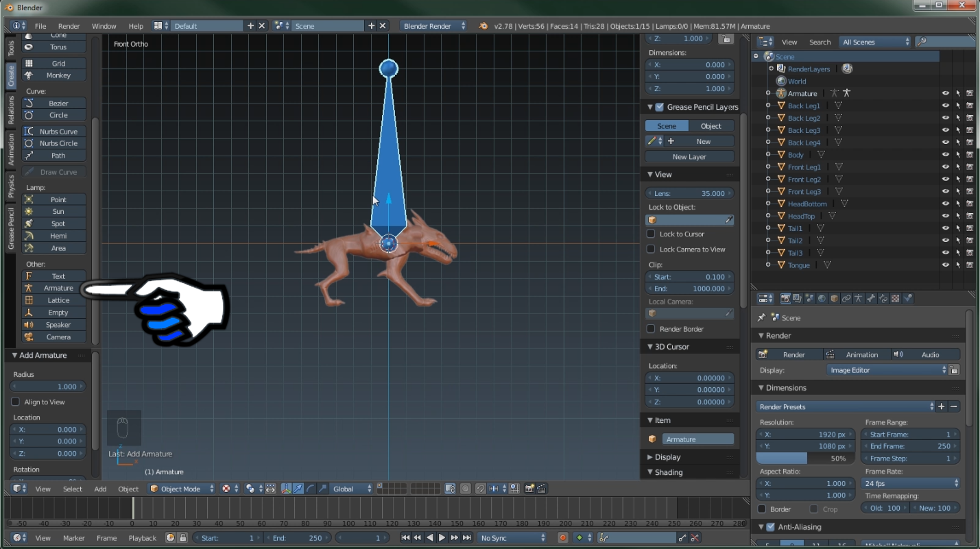This screenshot has height=549, width=980.
Task: Open the Bone Constraints properties tab
Action: 883,298
